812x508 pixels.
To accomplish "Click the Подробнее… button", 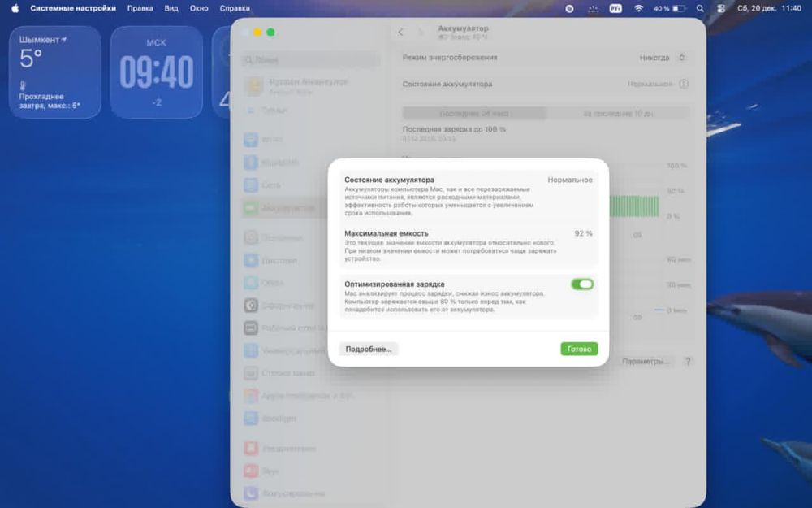I will 368,349.
